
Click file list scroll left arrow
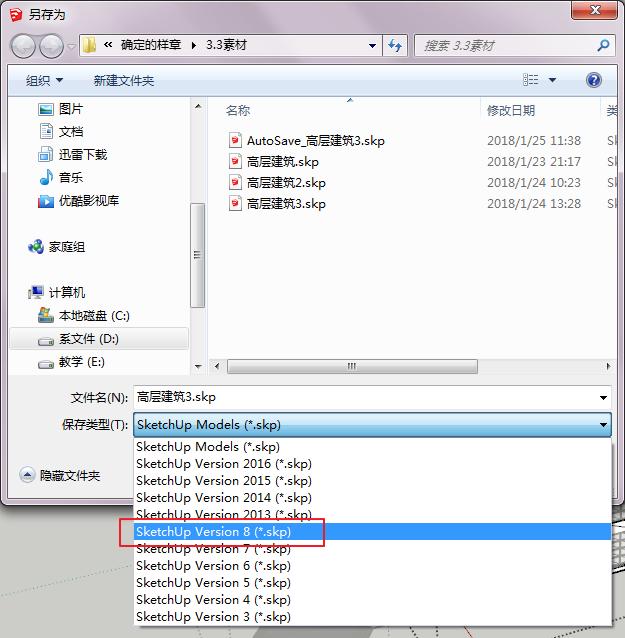point(217,366)
